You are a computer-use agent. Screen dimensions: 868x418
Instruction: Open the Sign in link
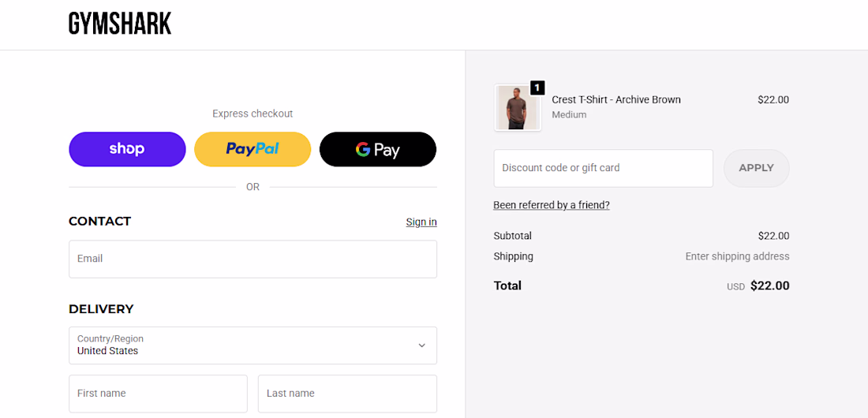coord(421,222)
